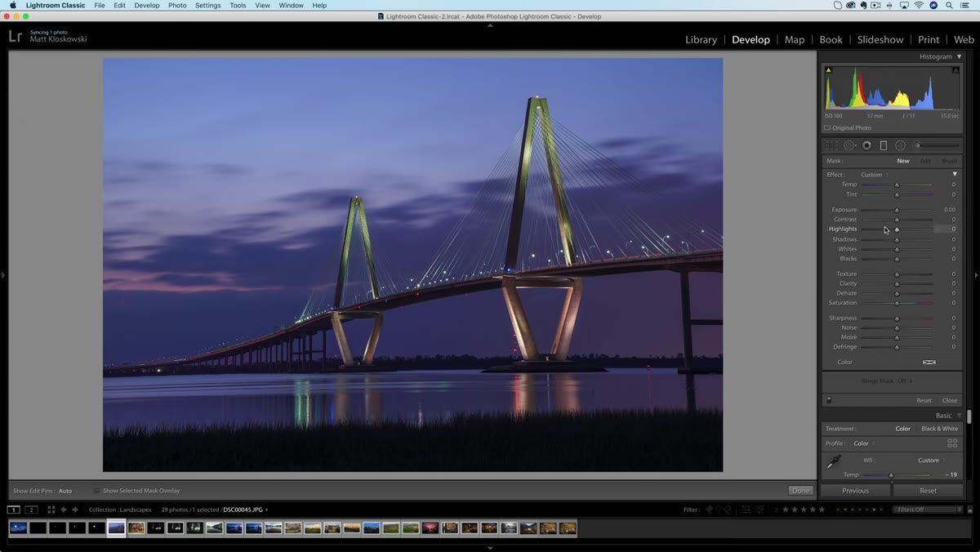Select the Adjustment Brush tool icon
The height and width of the screenshot is (552, 980).
935,145
